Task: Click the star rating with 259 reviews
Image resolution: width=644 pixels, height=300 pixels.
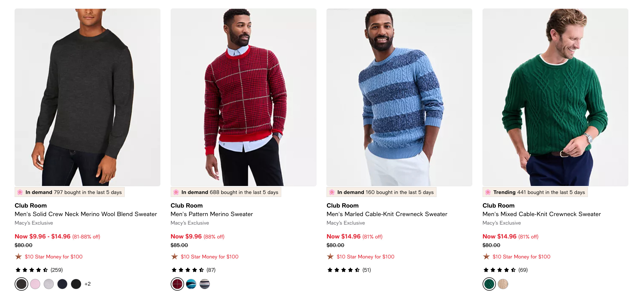Action: click(39, 270)
